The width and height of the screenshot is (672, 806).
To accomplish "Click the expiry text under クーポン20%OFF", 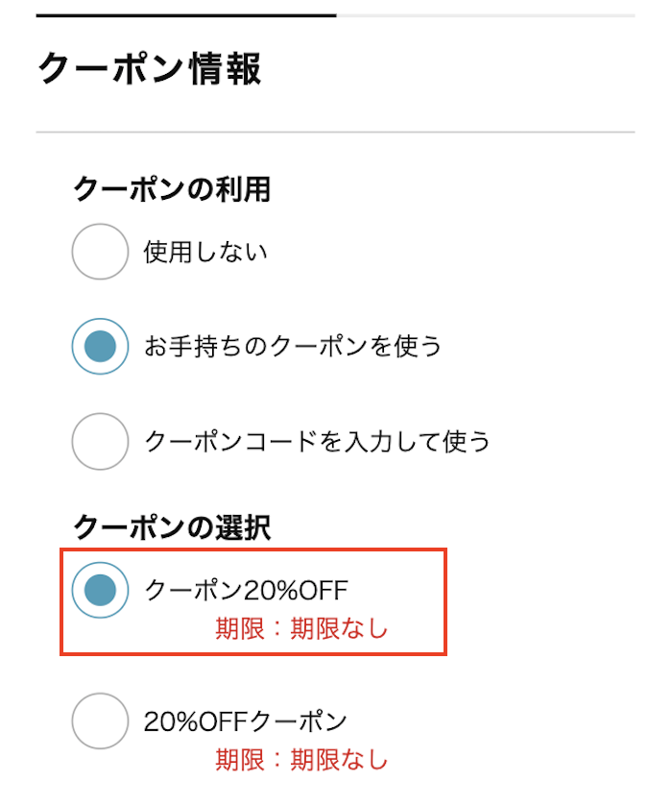I will pyautogui.click(x=301, y=630).
